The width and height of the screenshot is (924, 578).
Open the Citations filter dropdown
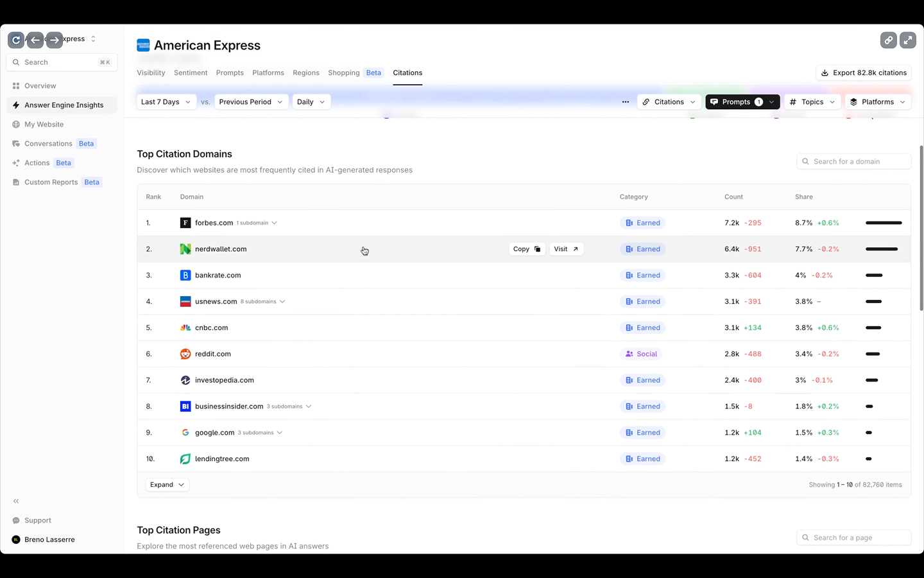pos(669,102)
